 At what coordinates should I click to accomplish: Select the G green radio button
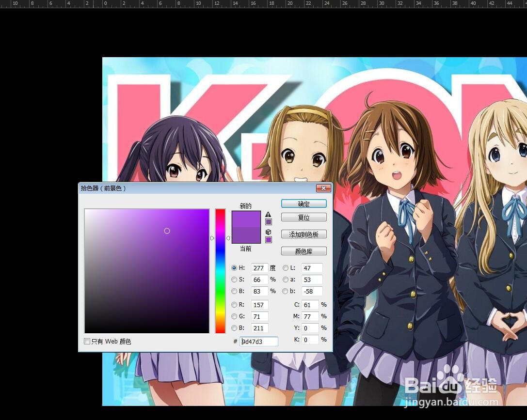point(234,316)
